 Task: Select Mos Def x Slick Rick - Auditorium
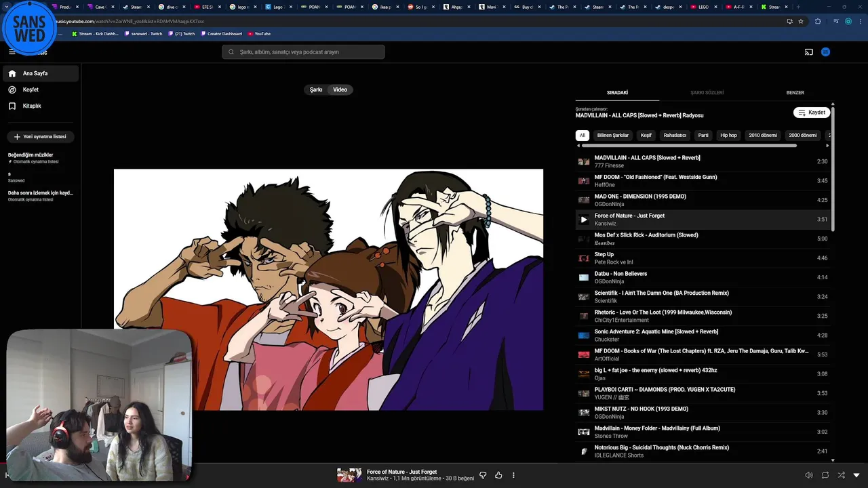(x=702, y=239)
